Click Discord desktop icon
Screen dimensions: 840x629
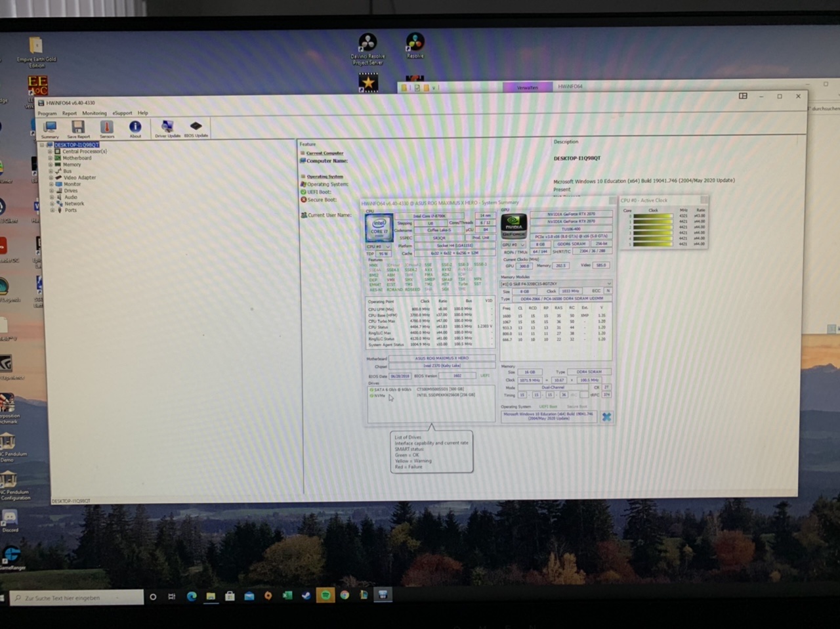coord(10,521)
